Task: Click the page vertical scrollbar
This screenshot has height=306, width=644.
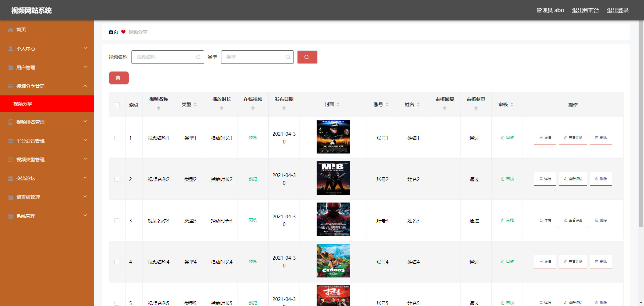Action: coord(641,124)
